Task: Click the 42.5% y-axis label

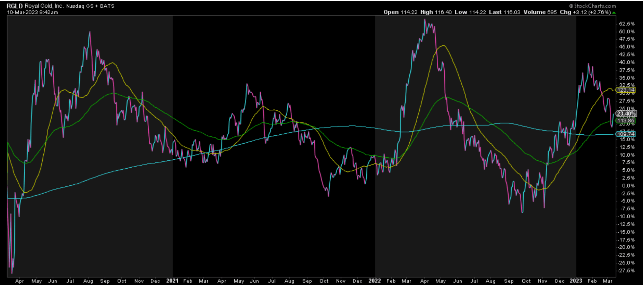Action: click(x=627, y=54)
